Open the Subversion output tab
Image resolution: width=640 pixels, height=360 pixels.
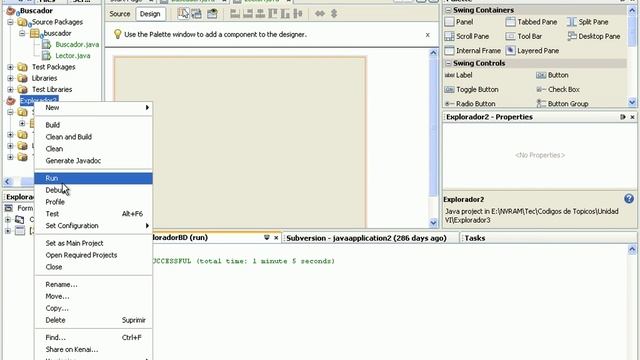click(x=366, y=238)
